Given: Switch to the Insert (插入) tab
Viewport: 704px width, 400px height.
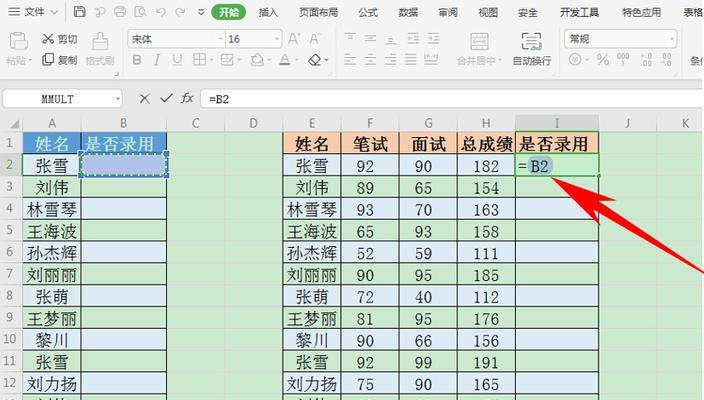Looking at the screenshot, I should [268, 13].
